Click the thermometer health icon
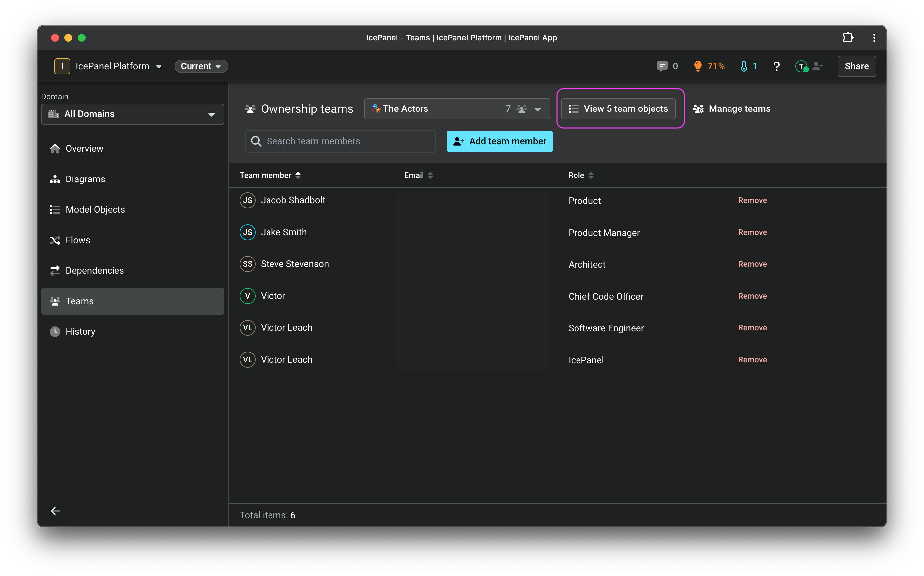 744,66
